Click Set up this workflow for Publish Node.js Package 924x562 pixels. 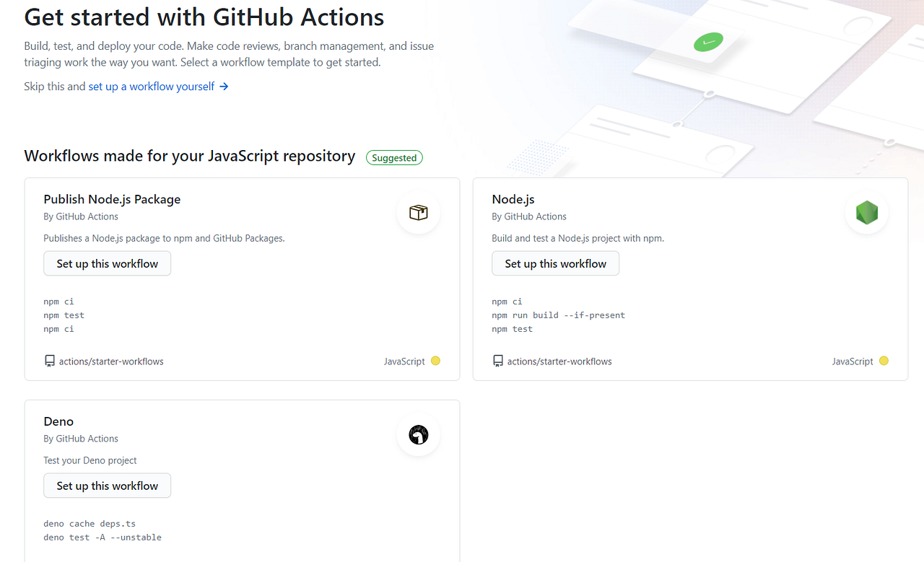pyautogui.click(x=107, y=263)
